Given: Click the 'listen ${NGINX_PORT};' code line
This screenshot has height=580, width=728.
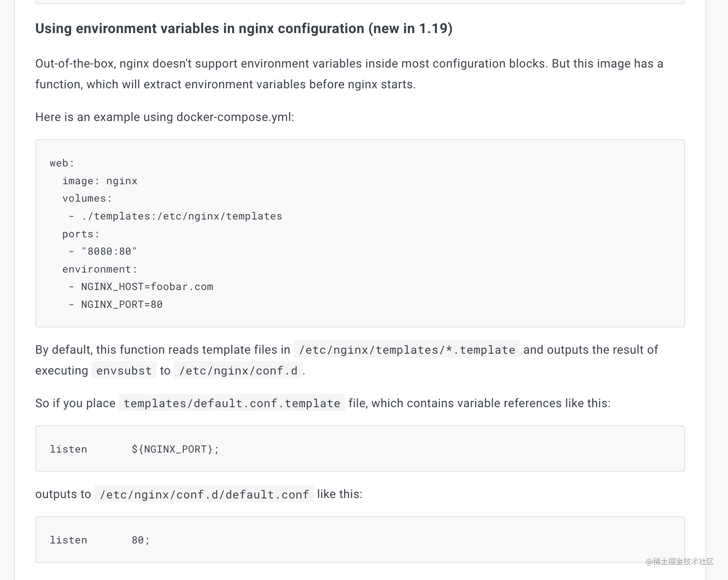Looking at the screenshot, I should click(x=134, y=449).
